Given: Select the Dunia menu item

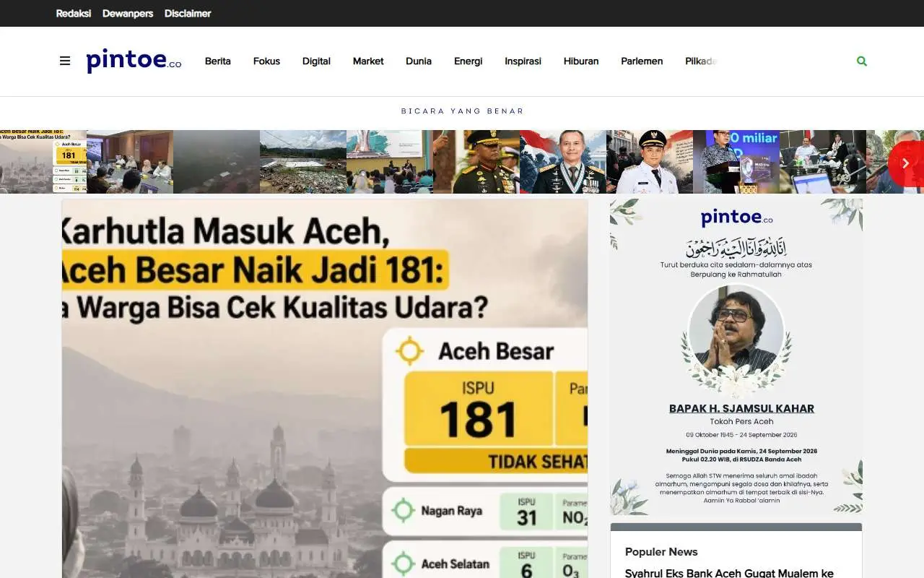Looking at the screenshot, I should click(419, 61).
